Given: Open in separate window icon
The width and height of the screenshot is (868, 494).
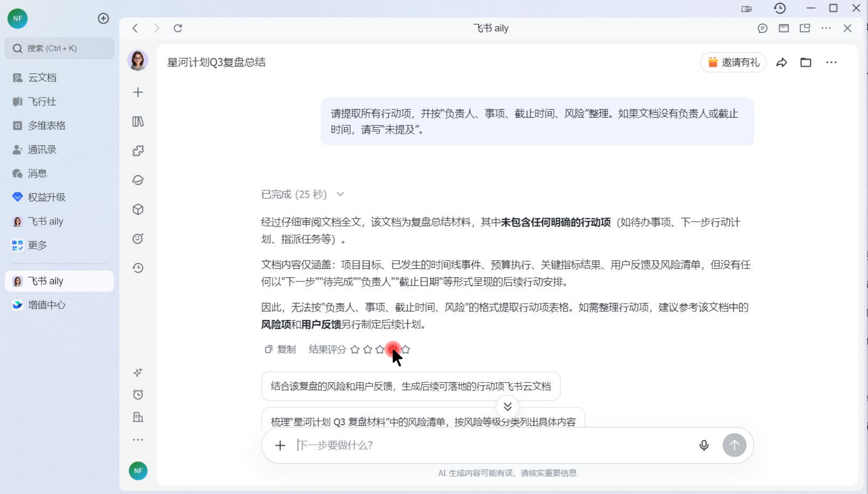Looking at the screenshot, I should 805,28.
